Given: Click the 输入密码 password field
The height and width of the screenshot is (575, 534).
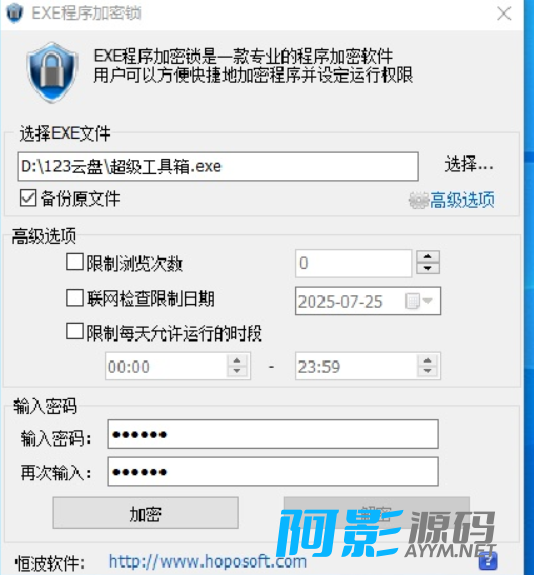Looking at the screenshot, I should click(x=273, y=435).
